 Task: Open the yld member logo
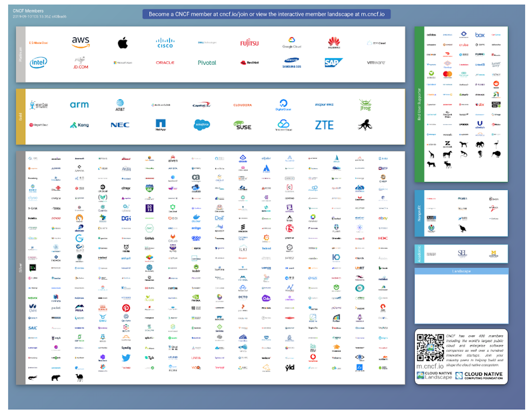[290, 368]
